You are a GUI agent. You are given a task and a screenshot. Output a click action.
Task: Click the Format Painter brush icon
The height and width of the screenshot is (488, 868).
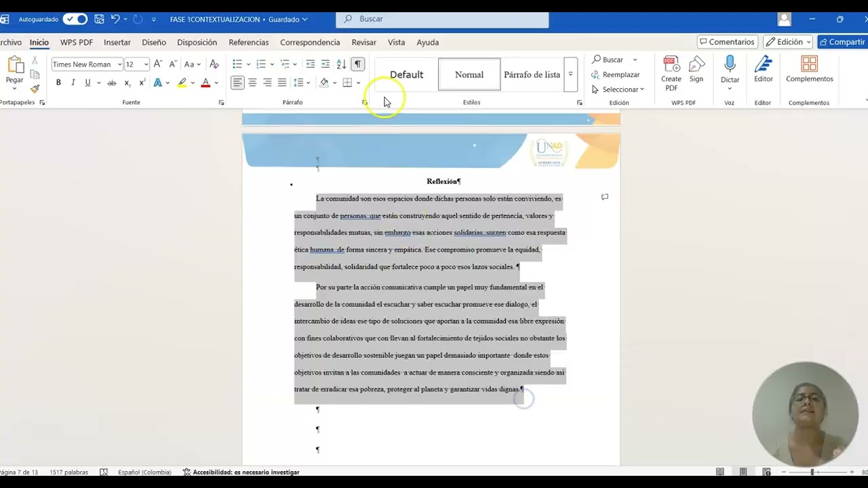[x=35, y=89]
